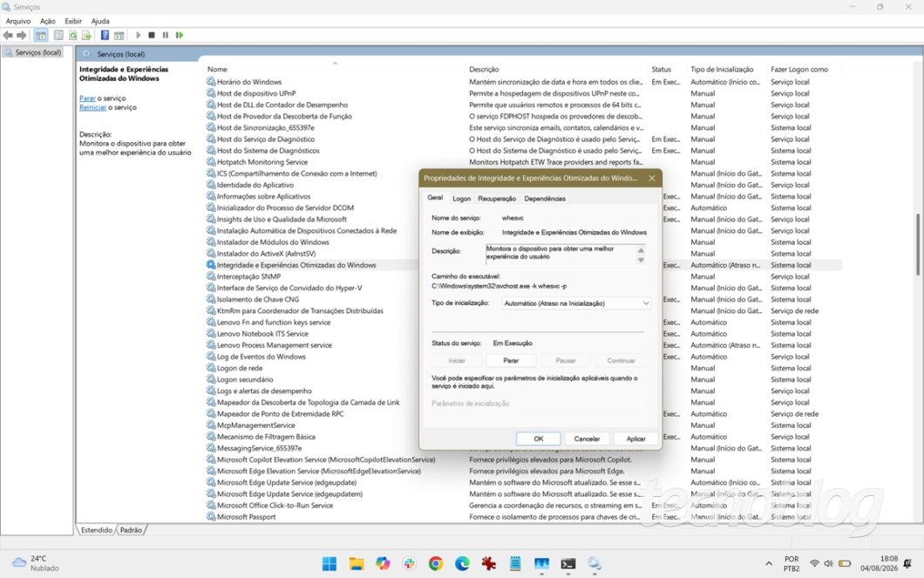Click the Services gear icon on the taskbar
Screen dimensions: 924x578
594,564
